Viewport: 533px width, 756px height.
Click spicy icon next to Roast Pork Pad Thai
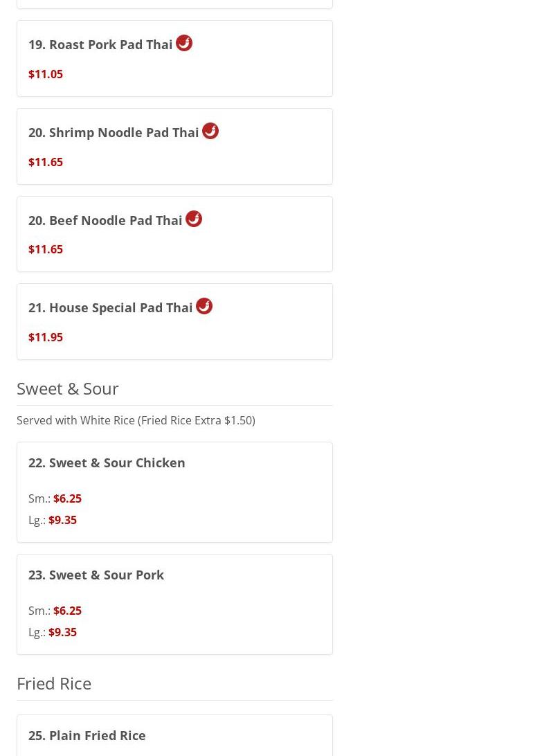[184, 43]
